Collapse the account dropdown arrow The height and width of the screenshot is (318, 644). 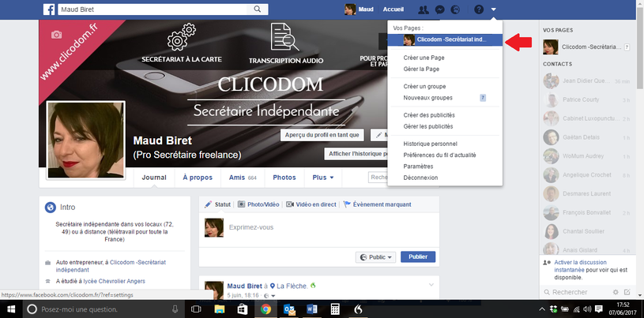point(494,9)
